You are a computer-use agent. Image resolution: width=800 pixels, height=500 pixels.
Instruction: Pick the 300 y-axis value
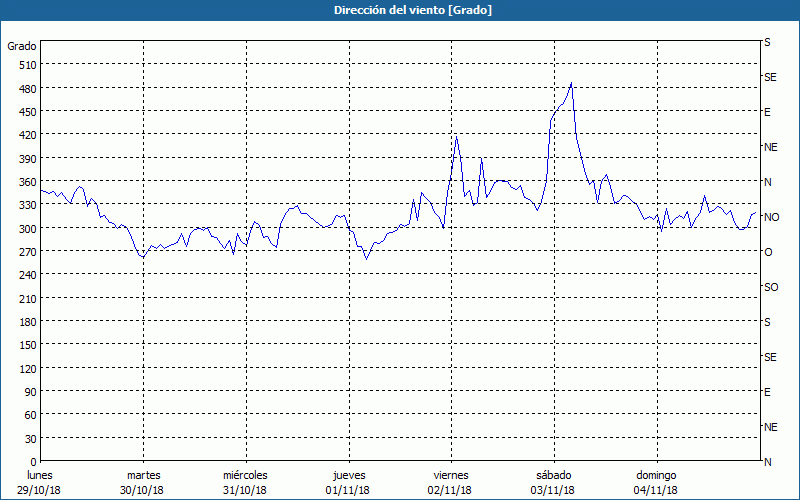[x=28, y=229]
